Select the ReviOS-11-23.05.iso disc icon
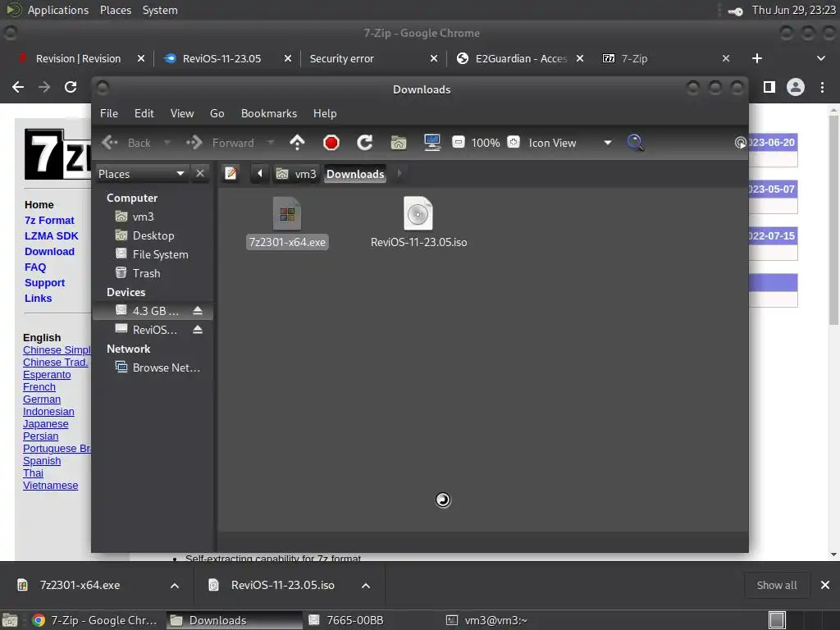This screenshot has width=840, height=630. (x=418, y=214)
